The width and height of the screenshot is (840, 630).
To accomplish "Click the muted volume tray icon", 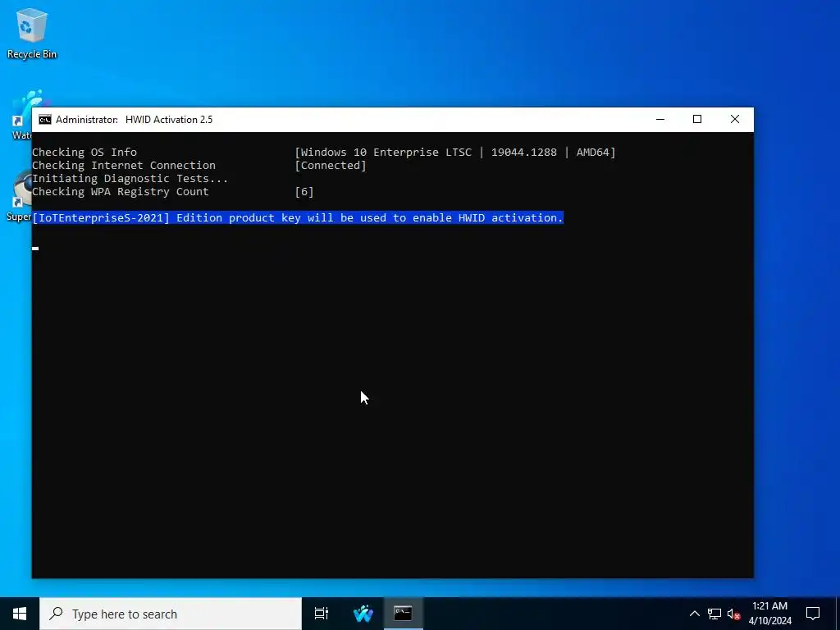I will (733, 614).
